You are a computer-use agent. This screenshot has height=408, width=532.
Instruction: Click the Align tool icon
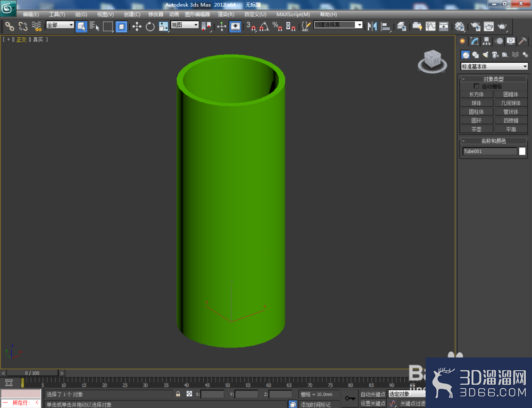(386, 26)
